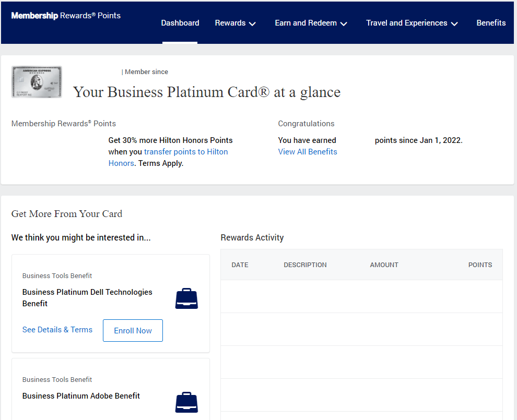Click the POINTS column header
517x420 pixels.
(x=480, y=265)
